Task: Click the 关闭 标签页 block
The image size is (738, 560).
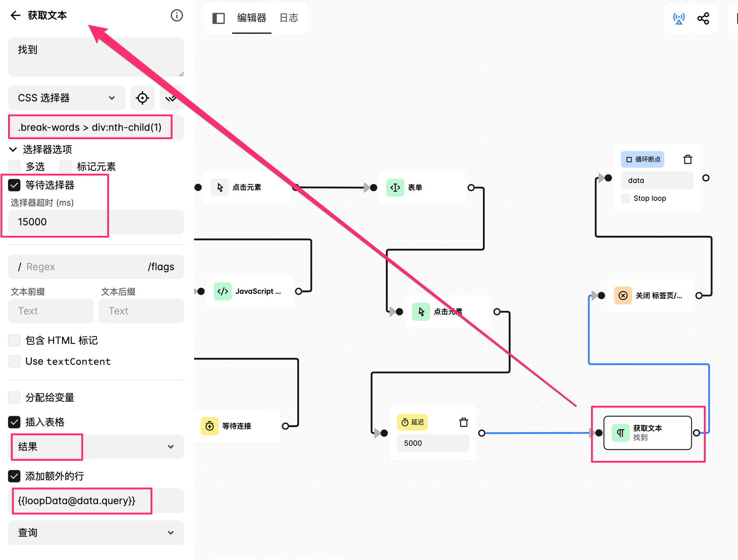Action: click(x=650, y=295)
